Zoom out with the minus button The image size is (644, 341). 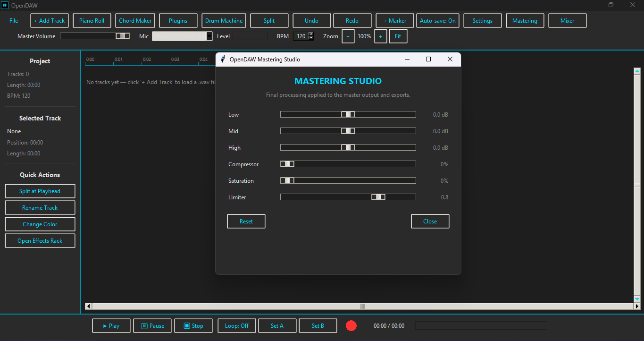[348, 36]
